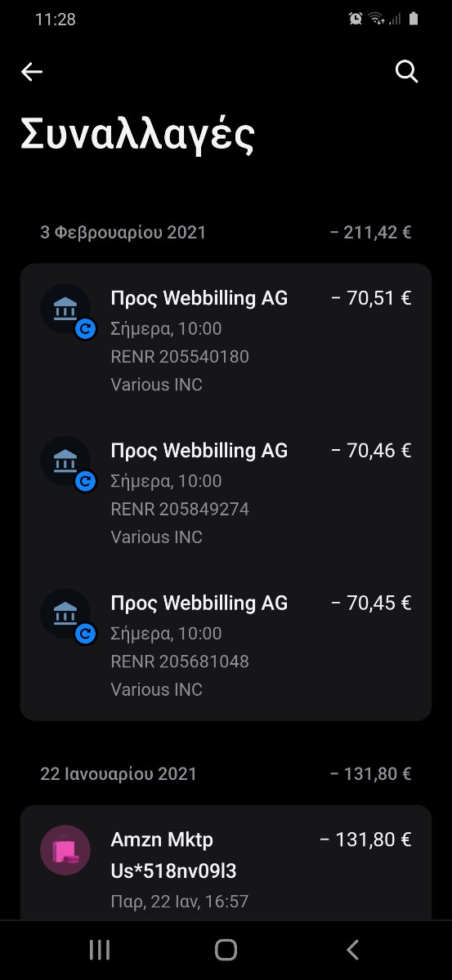This screenshot has height=980, width=452.
Task: Tap the pink Amzn Mktp shopping icon
Action: 65,850
